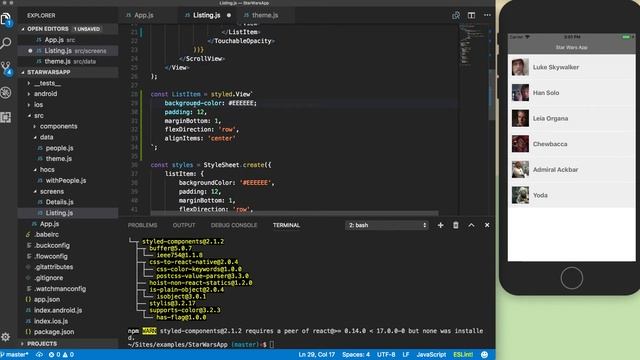
Task: Open the Extensions view in activity bar
Action: point(6,118)
